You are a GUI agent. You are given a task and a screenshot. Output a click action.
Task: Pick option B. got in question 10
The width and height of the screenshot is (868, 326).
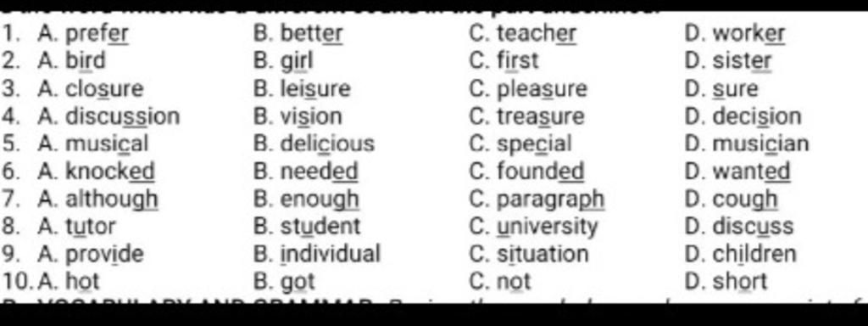(x=285, y=282)
